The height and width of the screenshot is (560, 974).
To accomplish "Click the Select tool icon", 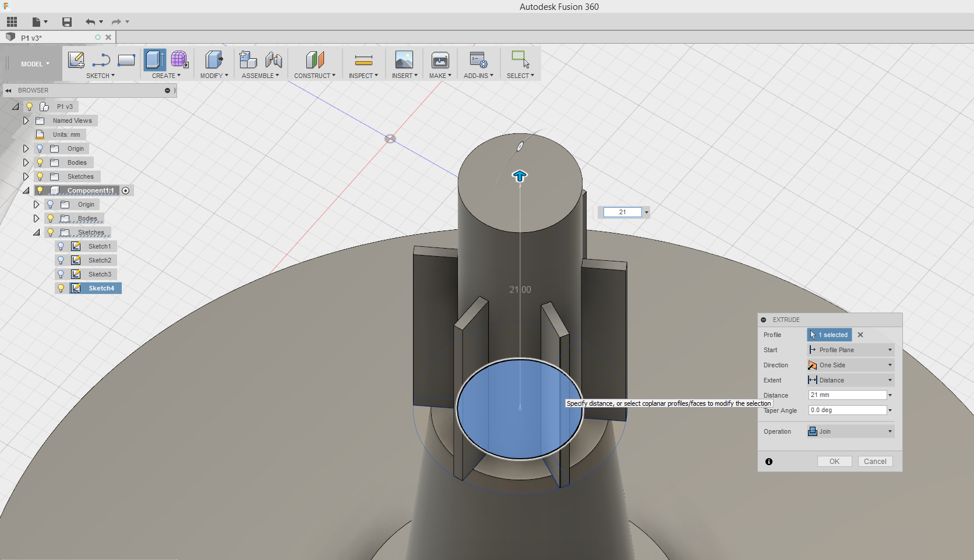I will click(x=520, y=59).
